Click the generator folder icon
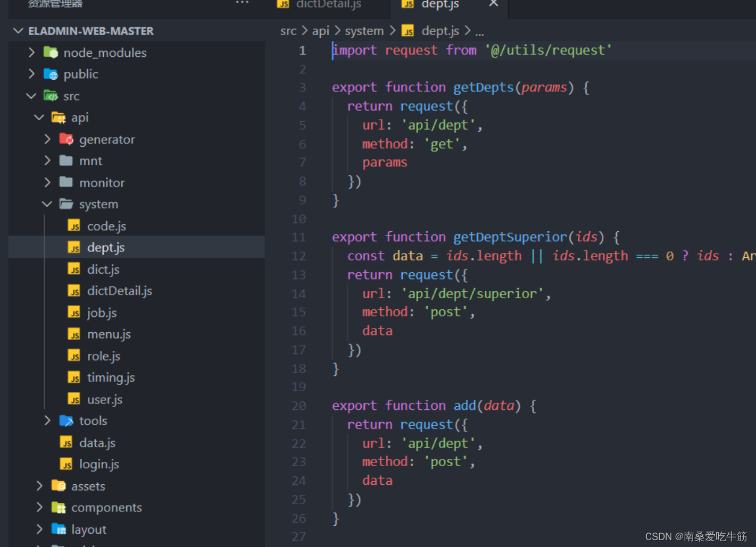The image size is (756, 547). (67, 139)
